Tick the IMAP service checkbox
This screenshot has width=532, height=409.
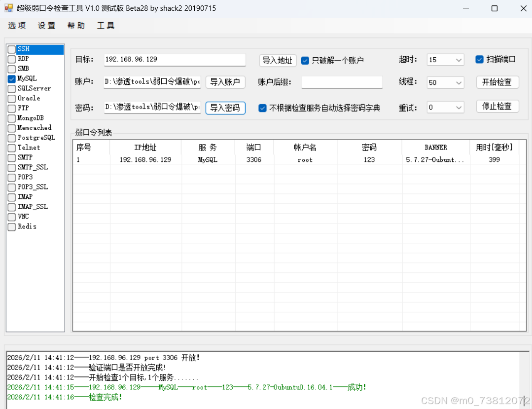point(11,197)
